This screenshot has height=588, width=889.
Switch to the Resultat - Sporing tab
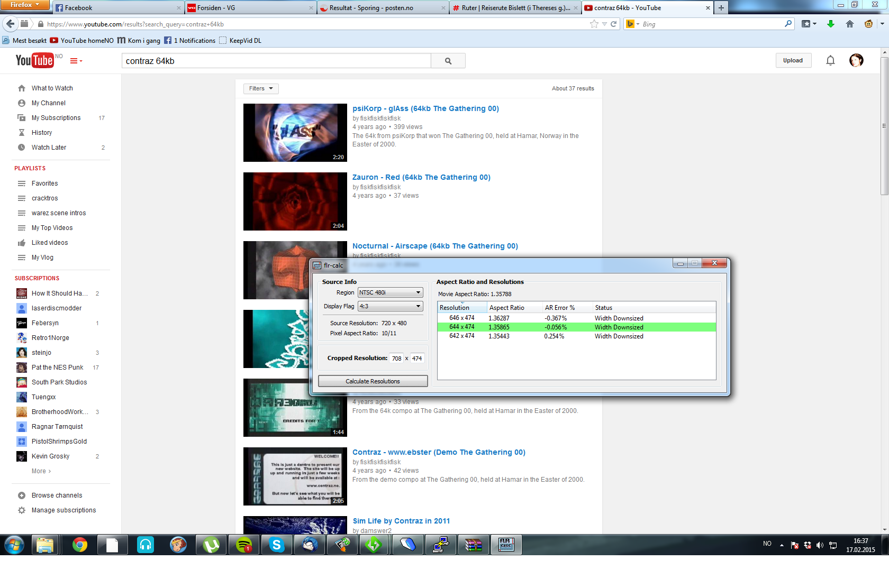tap(381, 8)
